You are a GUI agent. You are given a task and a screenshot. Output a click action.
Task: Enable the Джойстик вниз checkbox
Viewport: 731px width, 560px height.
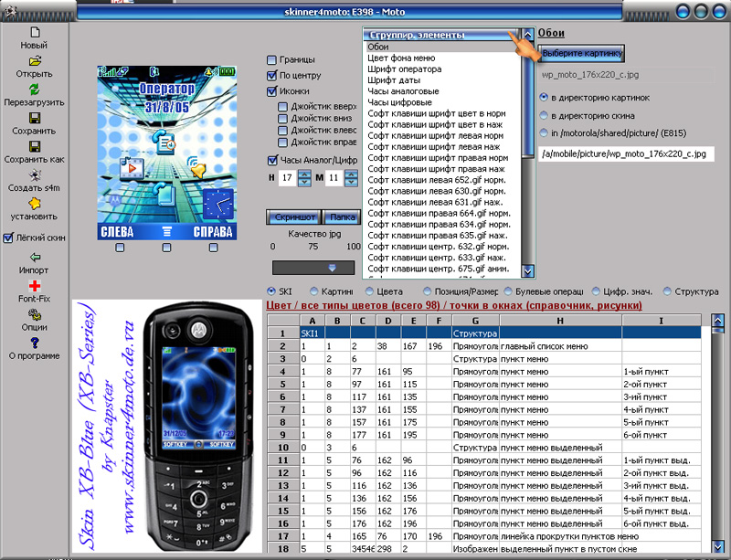pyautogui.click(x=282, y=119)
